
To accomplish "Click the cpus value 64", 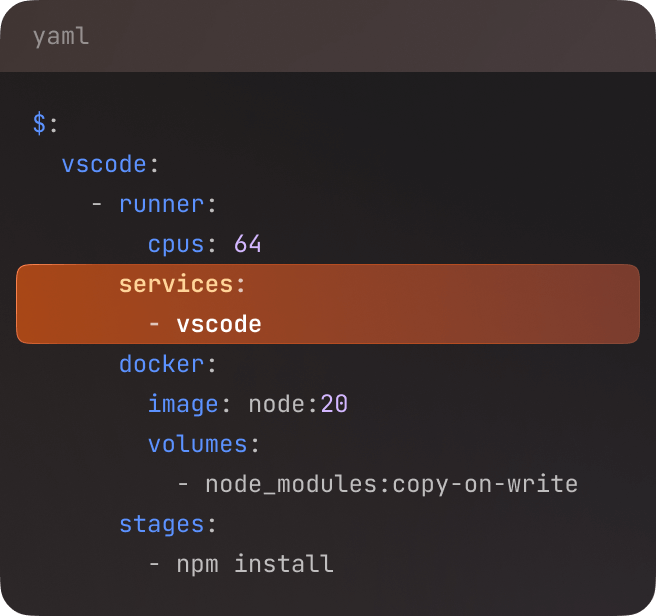I will tap(248, 244).
